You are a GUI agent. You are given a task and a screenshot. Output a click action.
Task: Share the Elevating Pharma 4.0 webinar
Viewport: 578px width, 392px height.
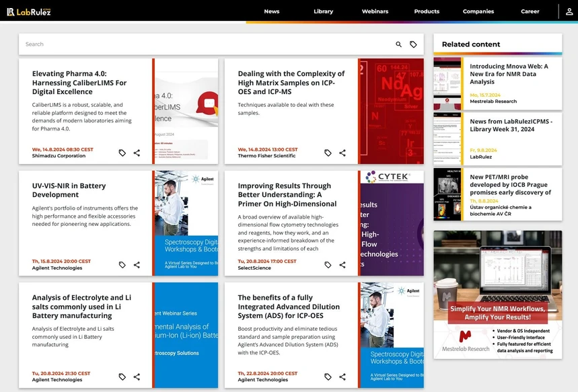pyautogui.click(x=137, y=153)
